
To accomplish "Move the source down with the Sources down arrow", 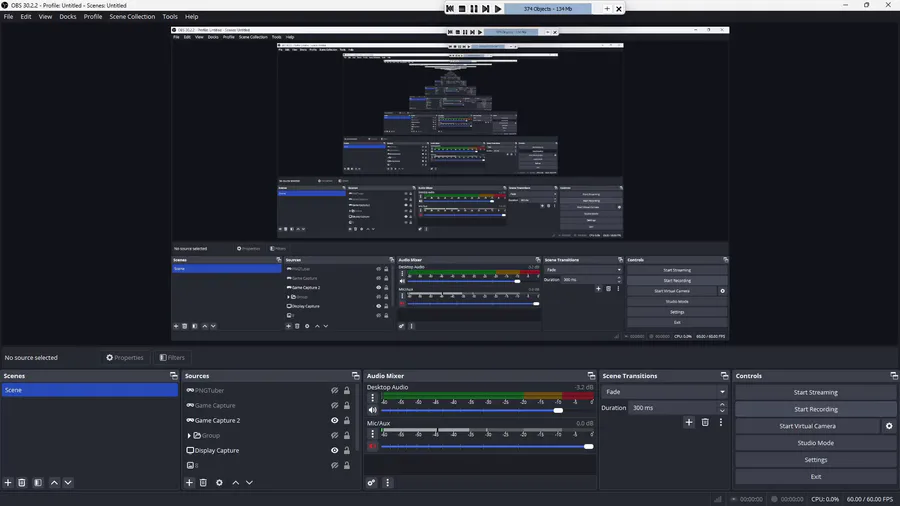I will click(x=249, y=482).
